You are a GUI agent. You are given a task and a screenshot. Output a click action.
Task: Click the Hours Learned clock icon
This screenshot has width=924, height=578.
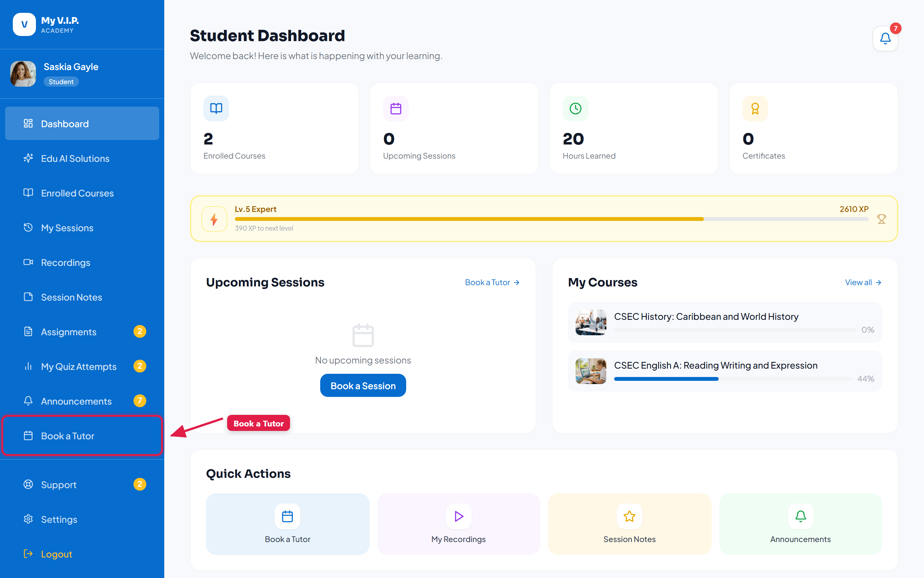(575, 109)
